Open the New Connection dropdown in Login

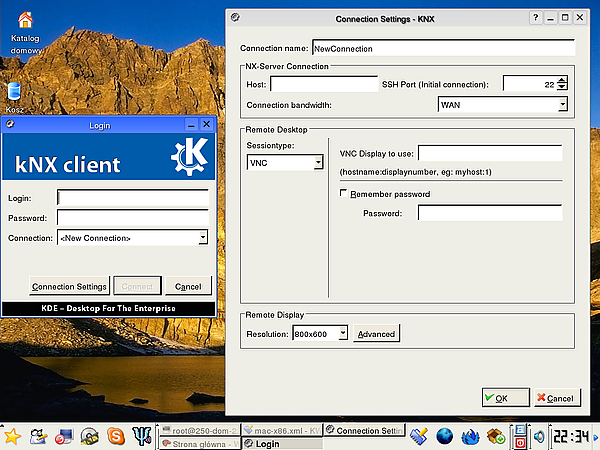point(203,238)
